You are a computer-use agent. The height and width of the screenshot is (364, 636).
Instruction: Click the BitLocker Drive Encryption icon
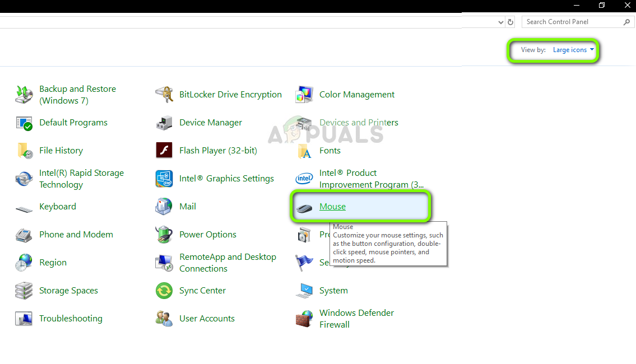point(164,95)
